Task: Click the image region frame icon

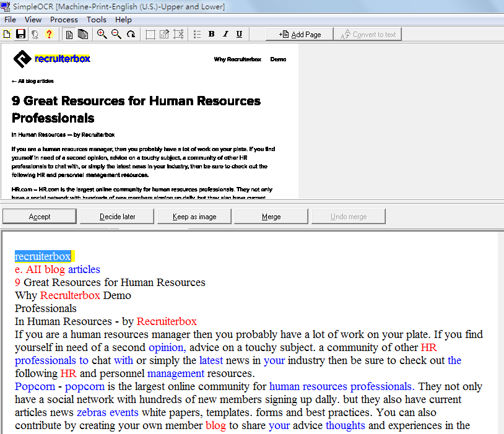Action: [x=150, y=34]
